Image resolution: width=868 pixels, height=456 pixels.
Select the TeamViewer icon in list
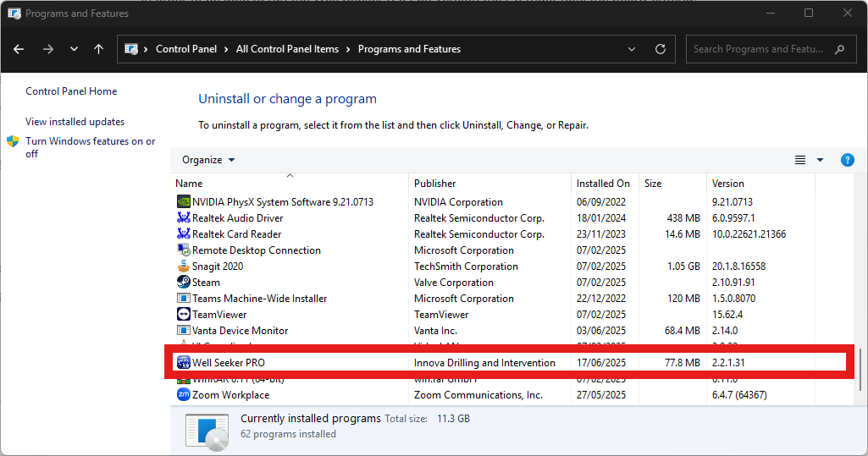(183, 314)
